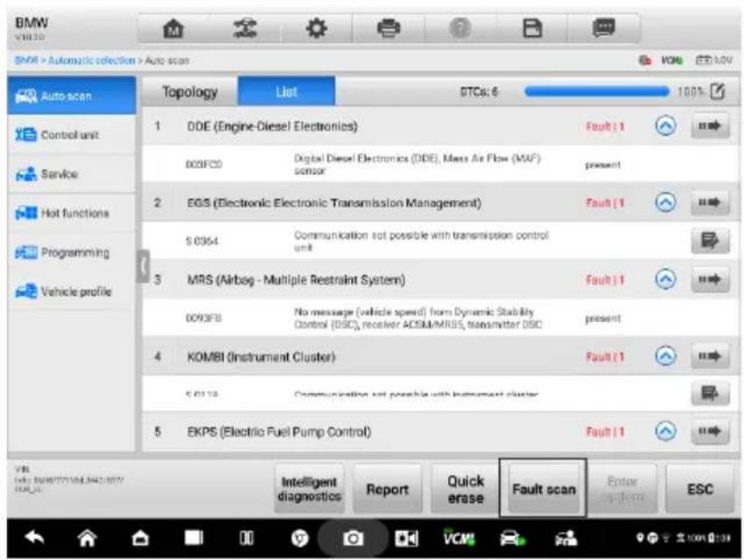The image size is (744, 560).
Task: Enter EGS system via arrow button
Action: (710, 203)
